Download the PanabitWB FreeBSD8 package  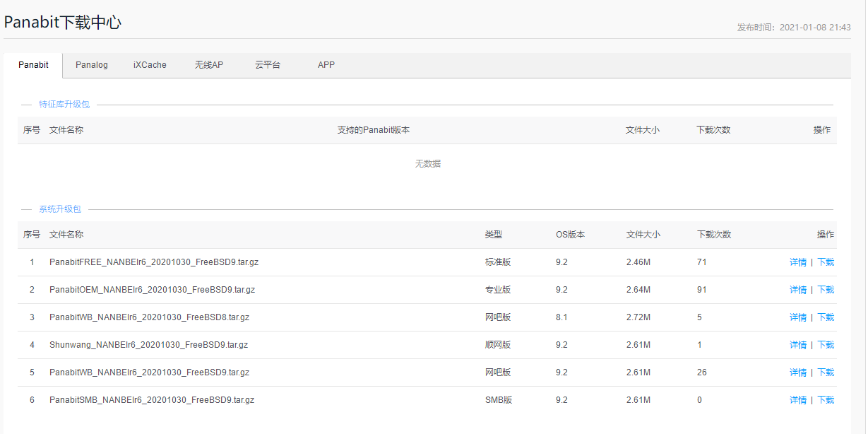point(826,317)
